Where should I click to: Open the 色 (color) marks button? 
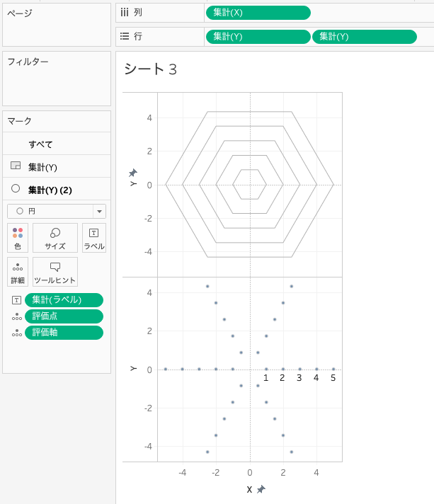[18, 238]
